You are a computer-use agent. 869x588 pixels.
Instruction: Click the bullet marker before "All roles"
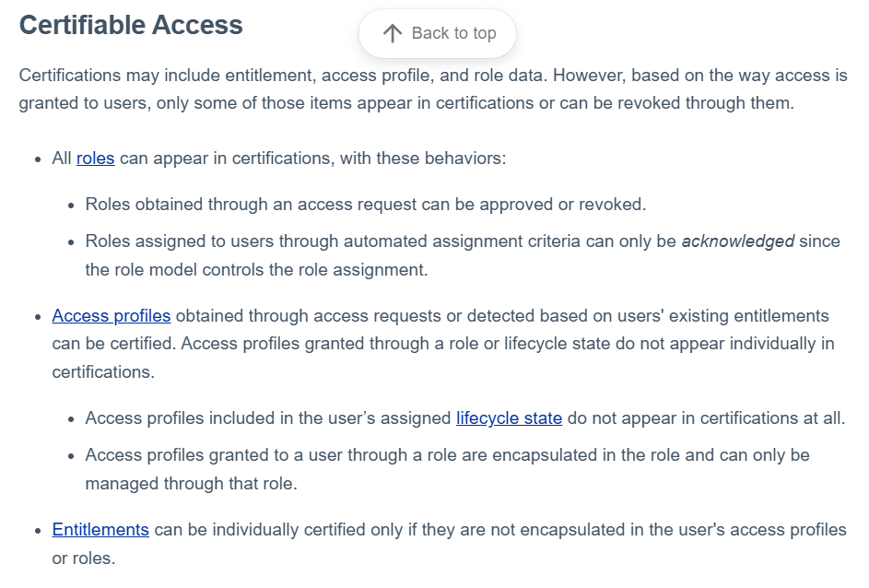[x=38, y=159]
